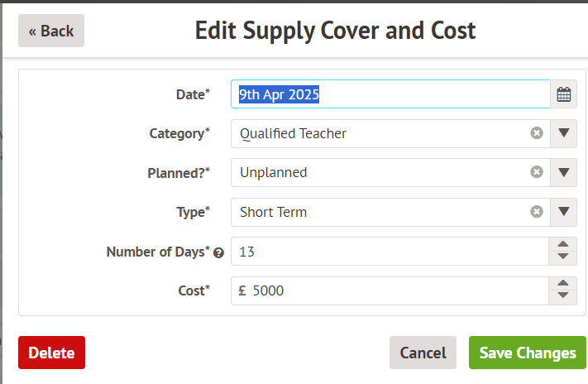Click the Number of Days input field
Viewport: 588px width, 384px height.
pos(389,251)
